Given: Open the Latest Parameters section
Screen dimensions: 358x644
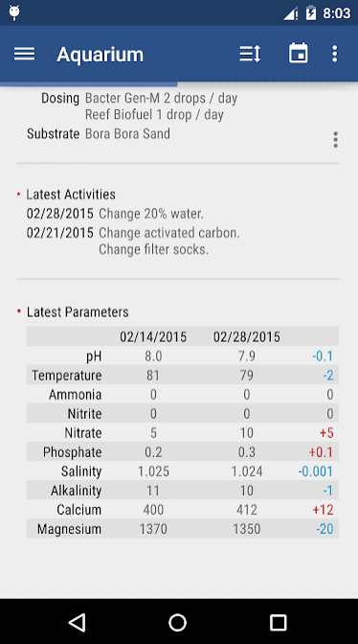Looking at the screenshot, I should (x=78, y=312).
